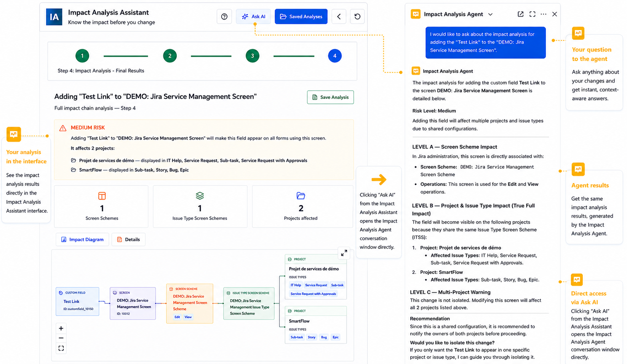627x364 pixels.
Task: Click the Projects affected count card
Action: [302, 206]
